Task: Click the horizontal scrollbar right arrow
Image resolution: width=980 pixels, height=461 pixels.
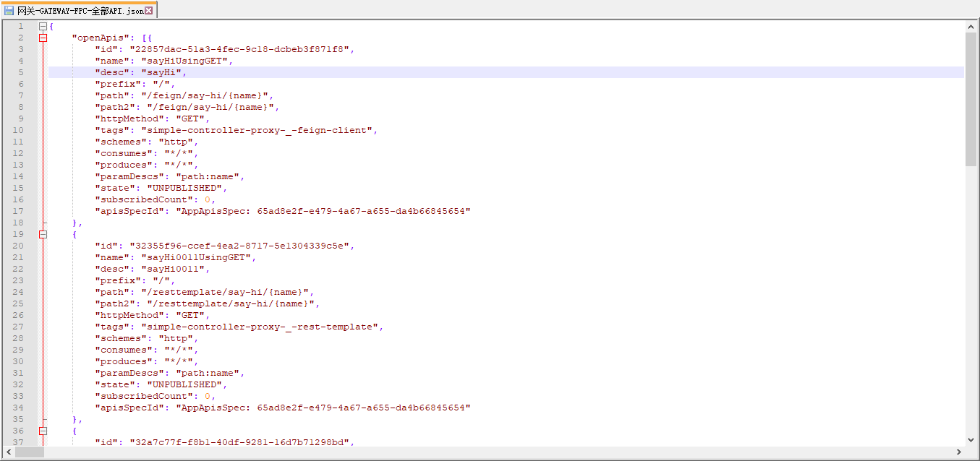Action: tap(959, 452)
